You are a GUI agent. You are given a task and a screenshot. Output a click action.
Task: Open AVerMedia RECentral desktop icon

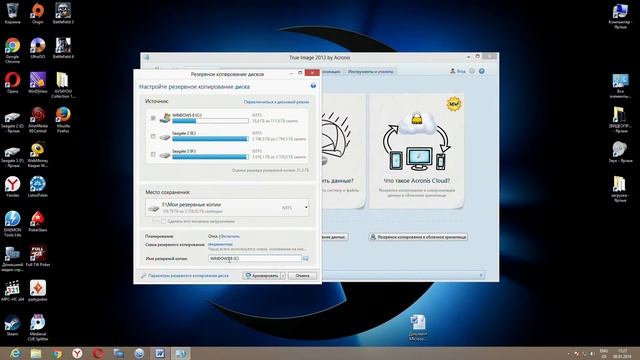38,120
